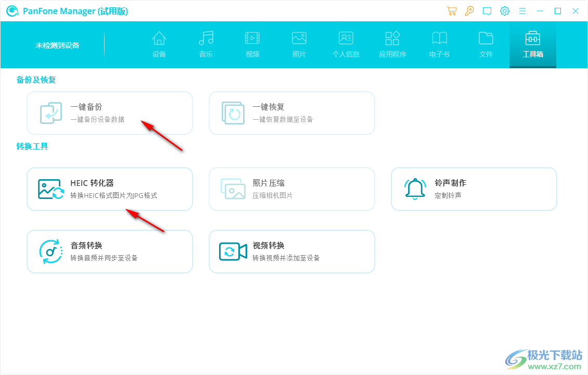Open 一键恢复 title text
This screenshot has width=588, height=375.
click(x=269, y=107)
